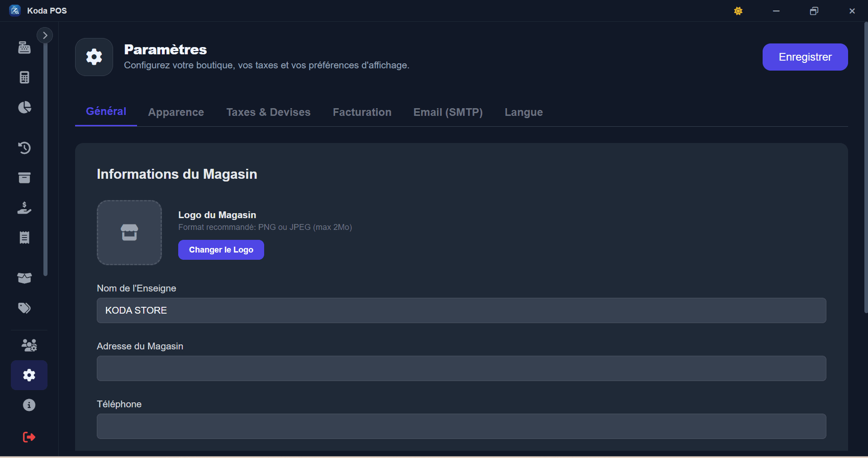The height and width of the screenshot is (458, 868).
Task: Click the Enregistrer button
Action: coord(805,57)
